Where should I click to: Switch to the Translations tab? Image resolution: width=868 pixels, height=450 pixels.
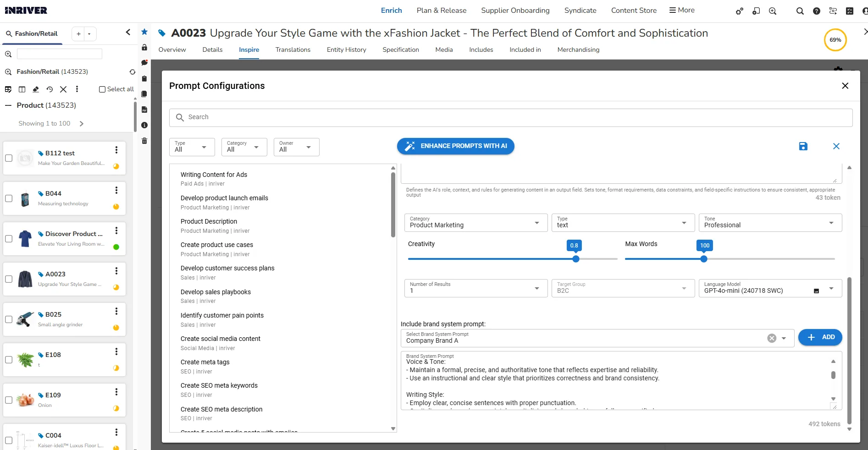coord(293,50)
